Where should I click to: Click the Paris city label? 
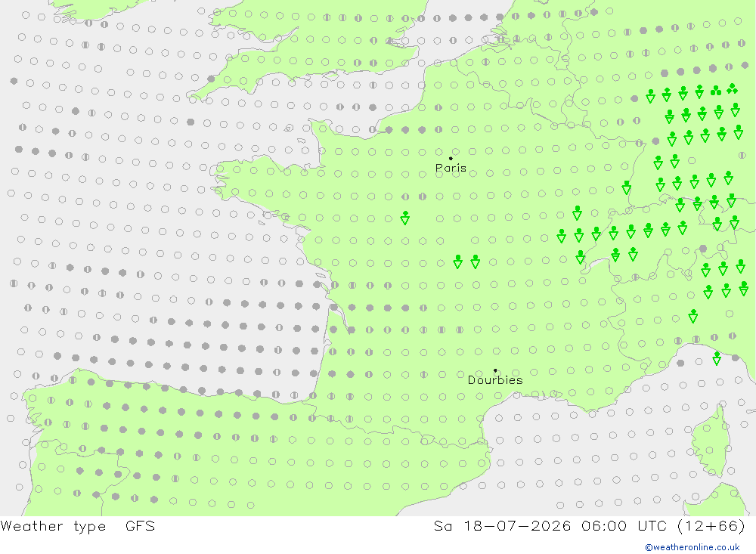[x=451, y=168]
